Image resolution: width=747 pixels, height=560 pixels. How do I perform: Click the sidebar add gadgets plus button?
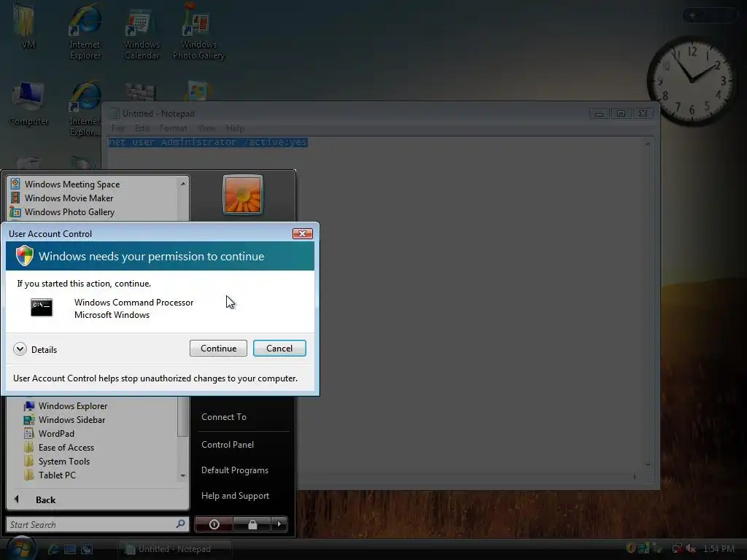tap(692, 16)
